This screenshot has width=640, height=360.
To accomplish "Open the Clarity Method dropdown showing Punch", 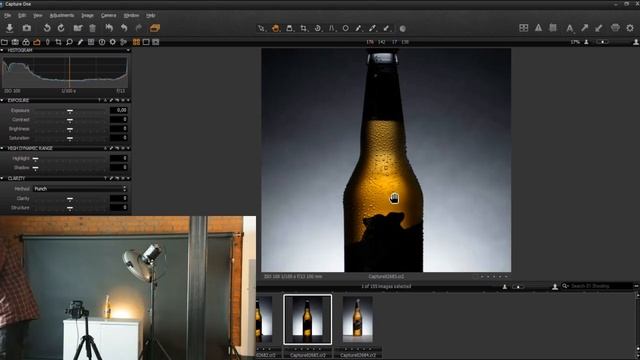I will click(x=80, y=189).
